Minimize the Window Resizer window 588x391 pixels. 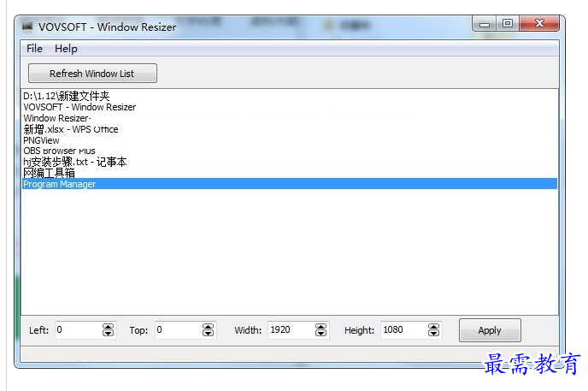[485, 24]
